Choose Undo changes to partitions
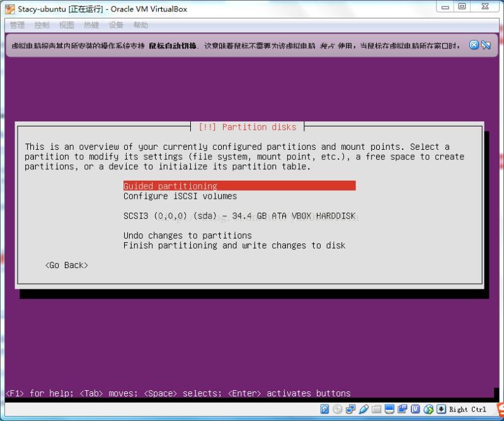This screenshot has height=421, width=504. 187,235
